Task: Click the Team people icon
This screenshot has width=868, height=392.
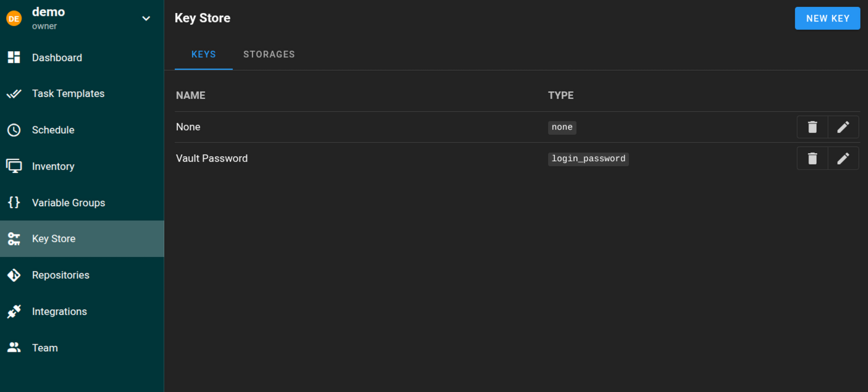Action: [14, 348]
